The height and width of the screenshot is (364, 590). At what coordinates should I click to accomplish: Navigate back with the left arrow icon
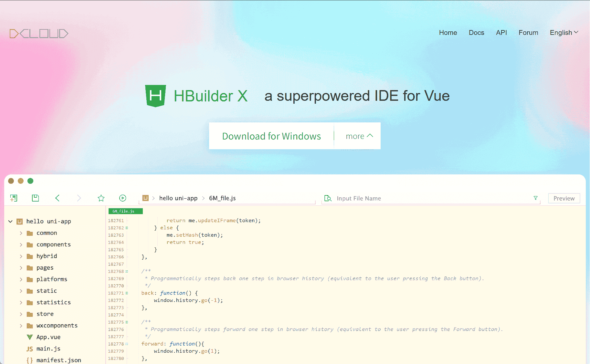coord(57,198)
